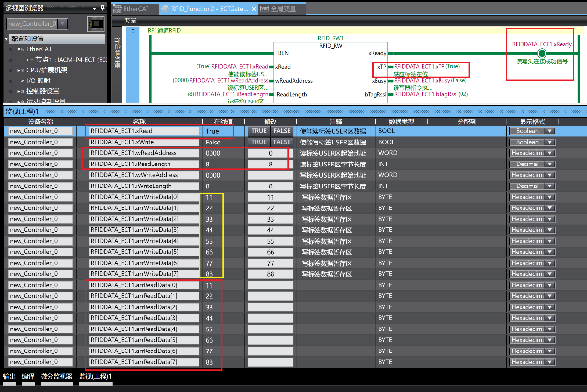587x392 pixels.
Task: Open the 微分监视器 bottom tab
Action: pos(56,376)
